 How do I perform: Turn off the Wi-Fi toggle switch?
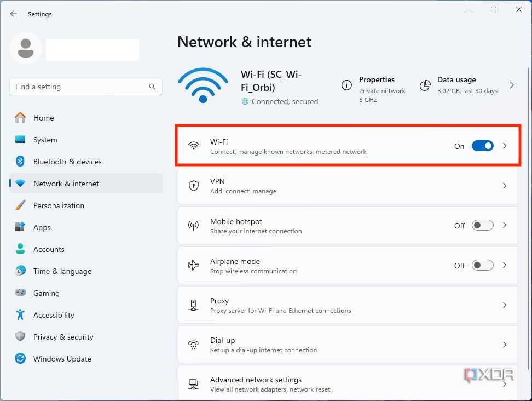coord(482,146)
